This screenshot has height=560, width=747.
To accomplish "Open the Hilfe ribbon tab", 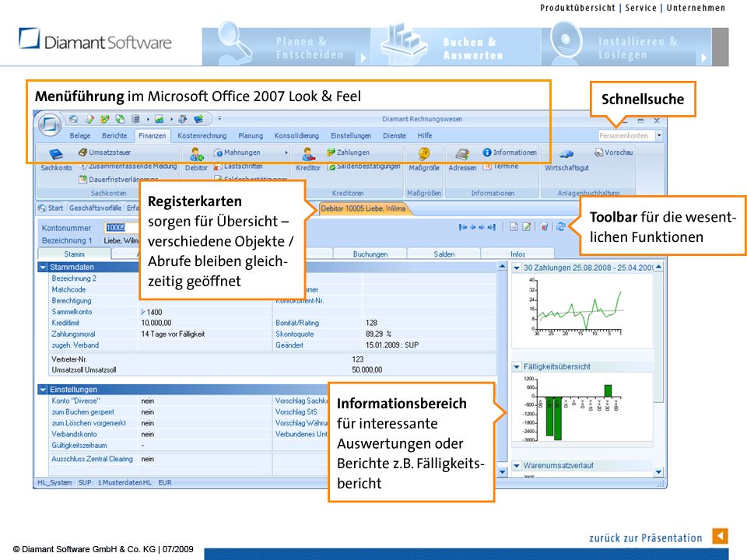I will [x=425, y=135].
